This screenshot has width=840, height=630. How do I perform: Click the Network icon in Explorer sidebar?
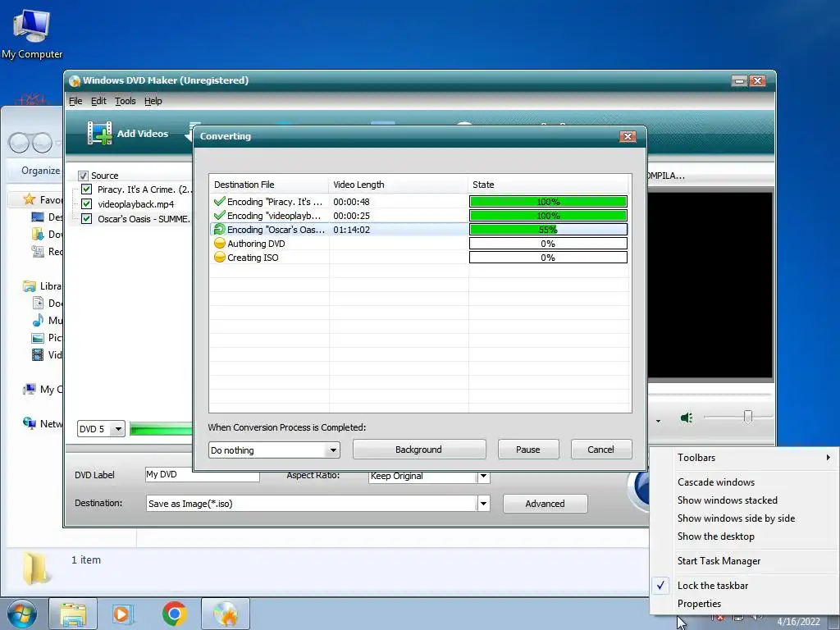(x=30, y=423)
